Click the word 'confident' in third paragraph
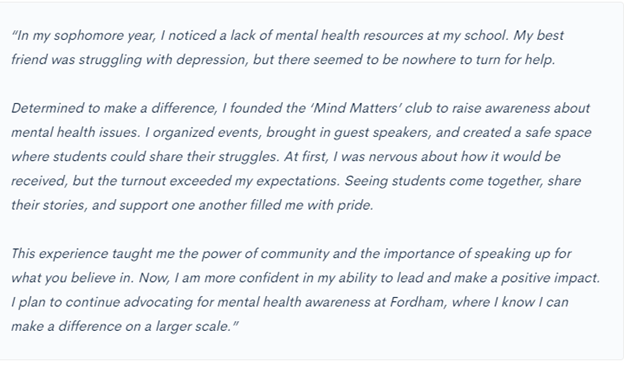Image resolution: width=624 pixels, height=368 pixels. pyautogui.click(x=269, y=278)
